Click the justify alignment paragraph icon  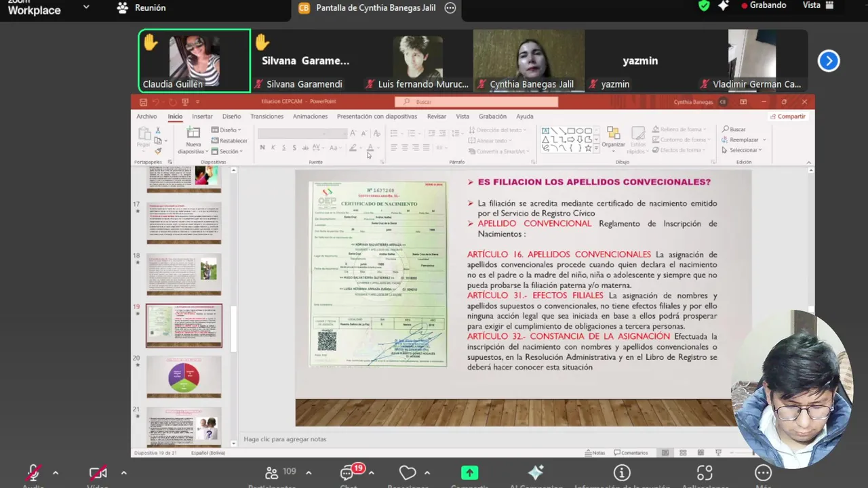pyautogui.click(x=426, y=147)
